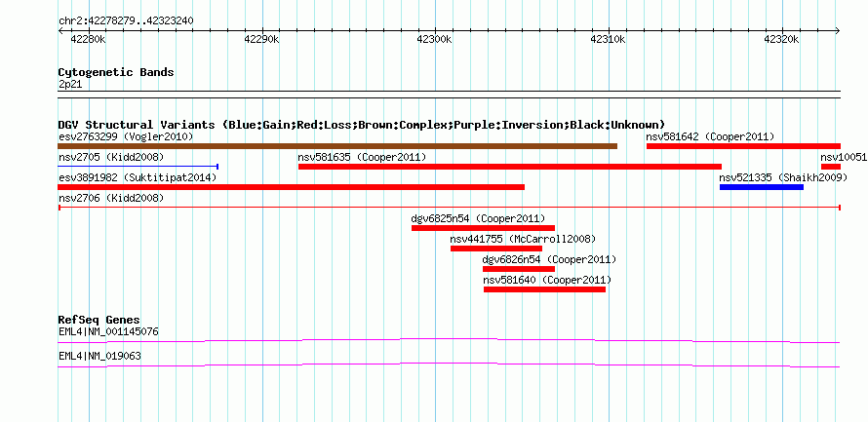868x422 pixels.
Task: Click the left arrowhead of the ruler
Action: (x=60, y=31)
